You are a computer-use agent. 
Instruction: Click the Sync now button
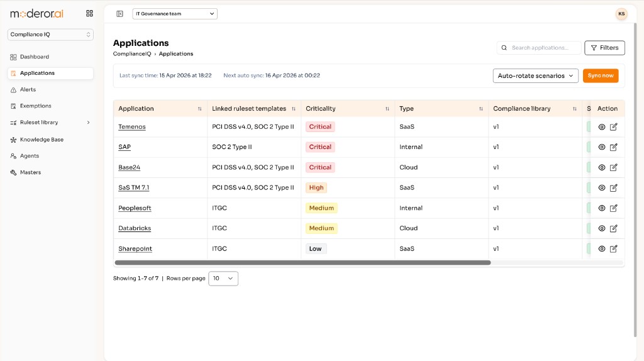(601, 75)
